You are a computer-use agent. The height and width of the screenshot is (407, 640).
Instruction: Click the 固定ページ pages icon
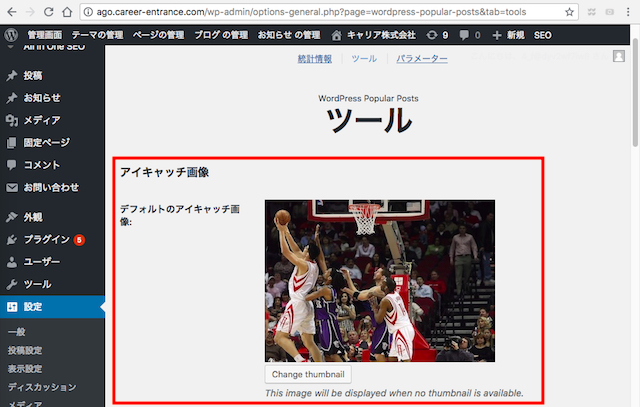click(x=12, y=142)
